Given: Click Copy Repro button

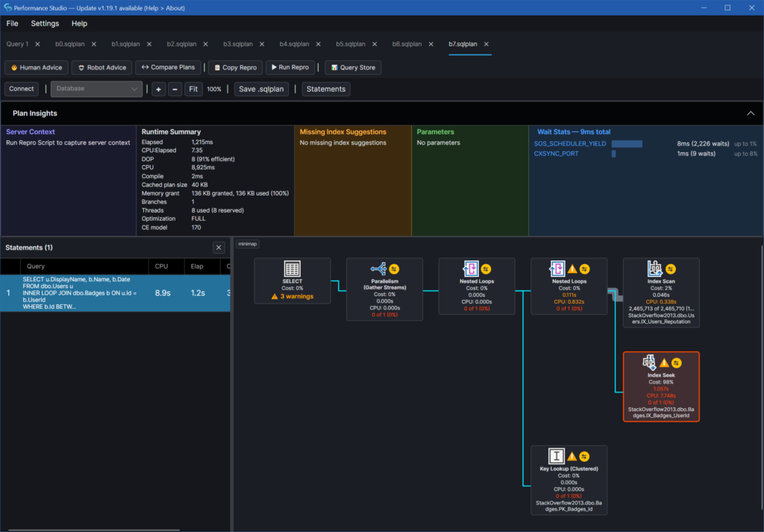Looking at the screenshot, I should (235, 67).
